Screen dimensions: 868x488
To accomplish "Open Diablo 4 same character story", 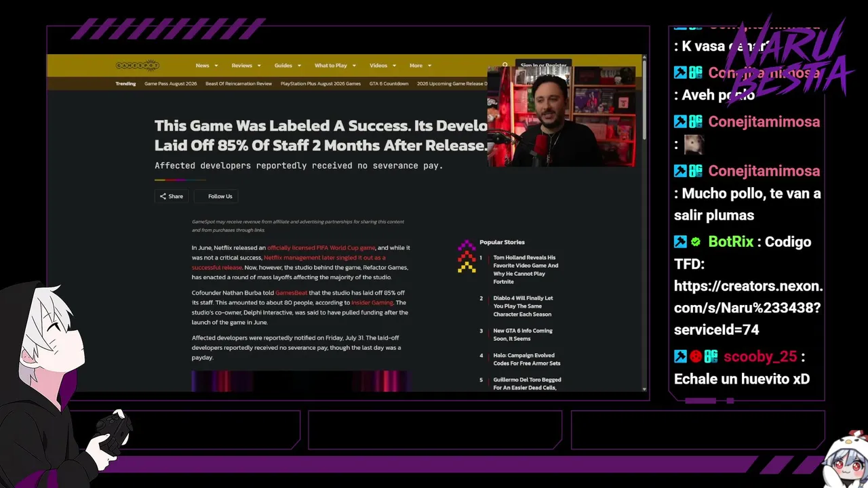I will 523,306.
